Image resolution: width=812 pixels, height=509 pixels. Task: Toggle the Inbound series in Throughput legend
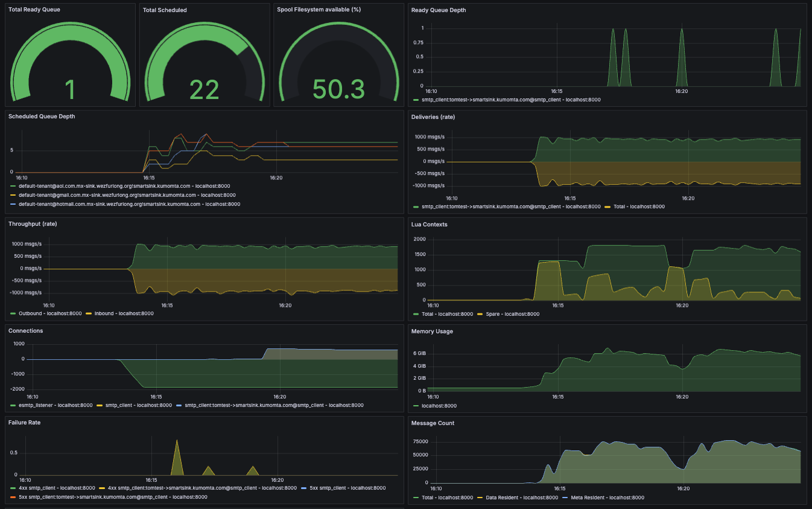tap(124, 313)
